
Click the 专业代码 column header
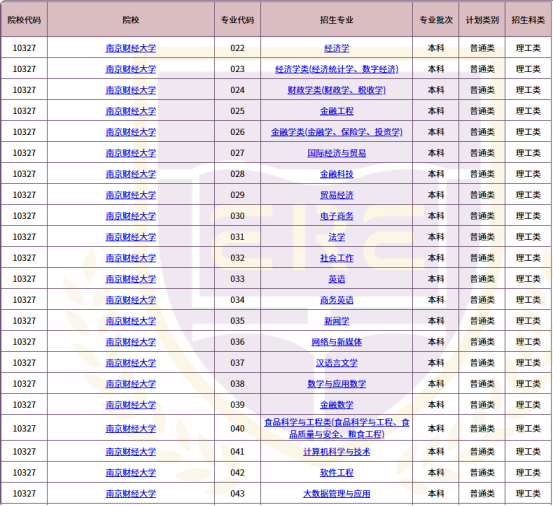237,20
